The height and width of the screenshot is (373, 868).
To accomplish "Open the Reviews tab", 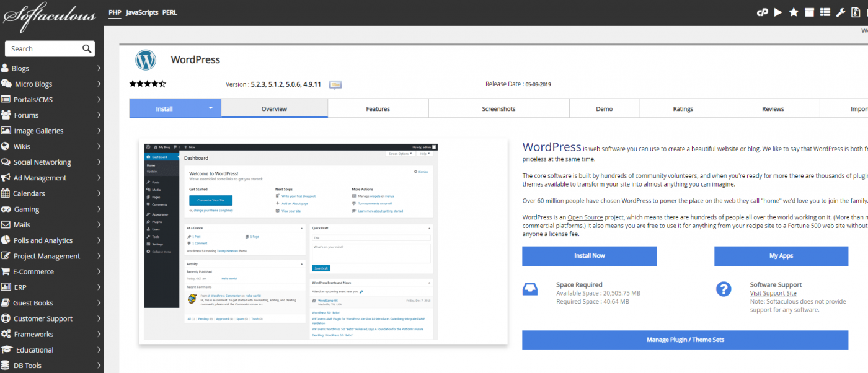I will pyautogui.click(x=773, y=108).
